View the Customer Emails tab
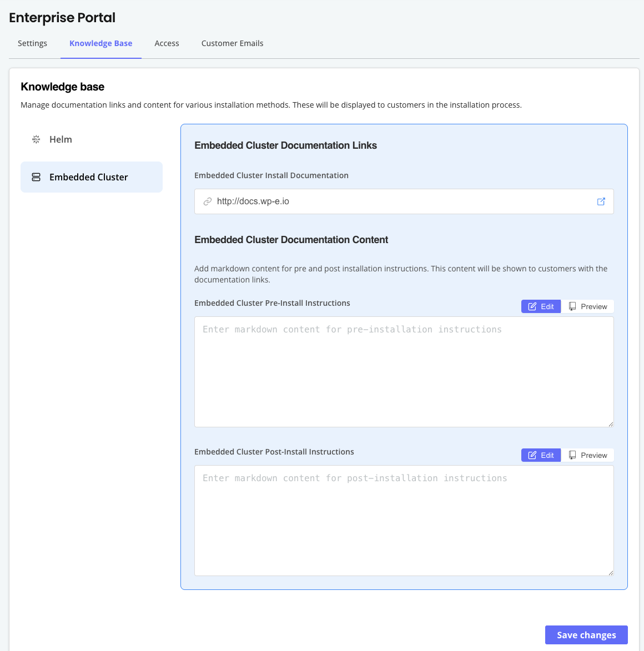 232,43
